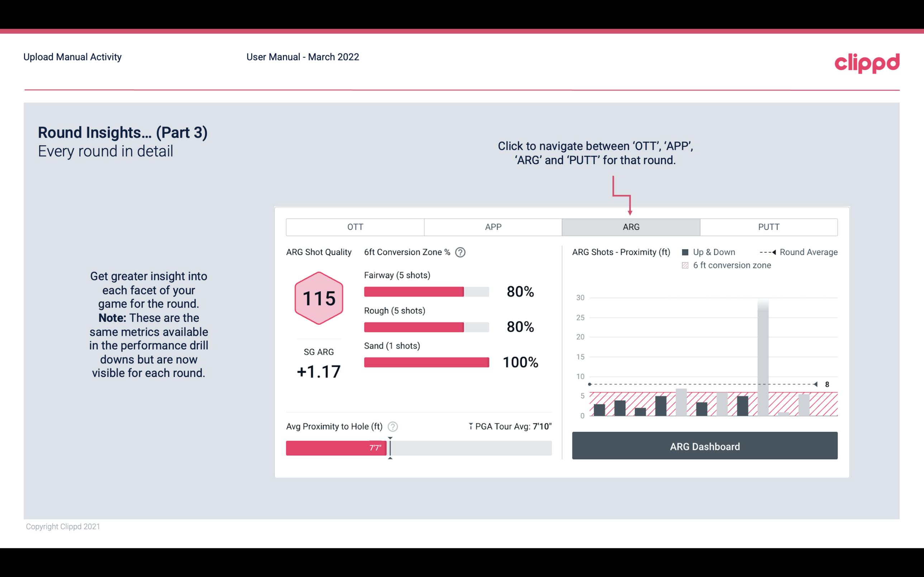
Task: Click the Up & Down legend icon
Action: pos(689,252)
